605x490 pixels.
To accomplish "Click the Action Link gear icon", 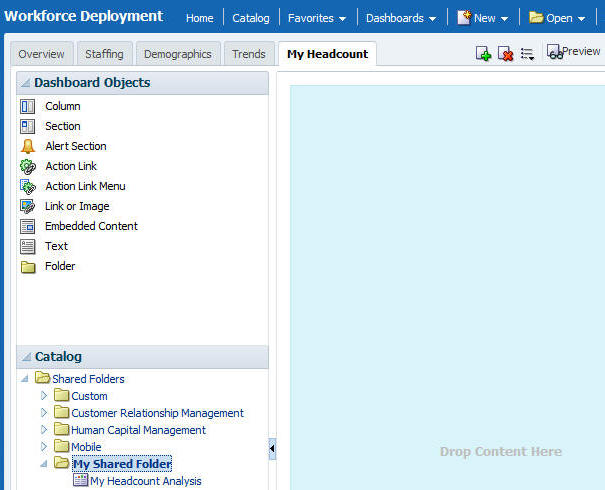I will 28,167.
